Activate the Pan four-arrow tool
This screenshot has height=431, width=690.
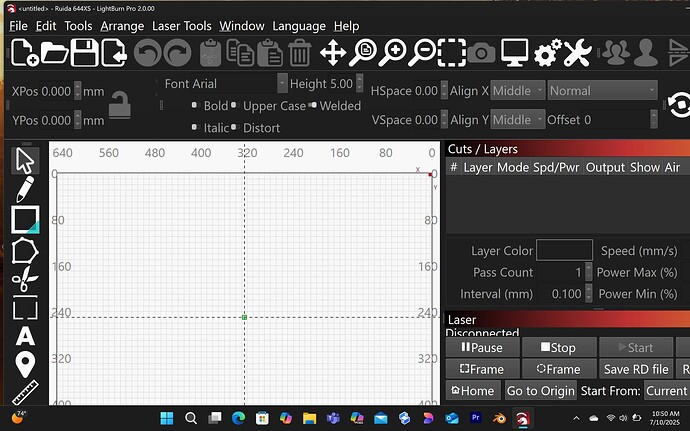[x=333, y=53]
